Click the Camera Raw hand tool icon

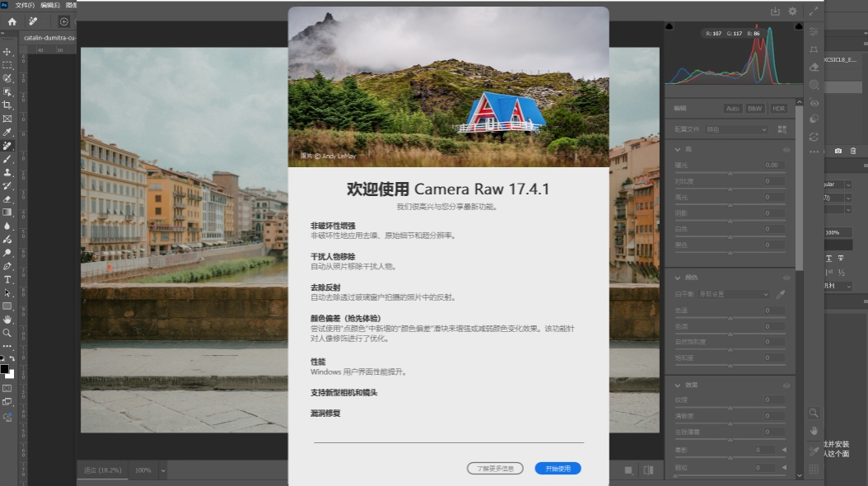(x=814, y=431)
